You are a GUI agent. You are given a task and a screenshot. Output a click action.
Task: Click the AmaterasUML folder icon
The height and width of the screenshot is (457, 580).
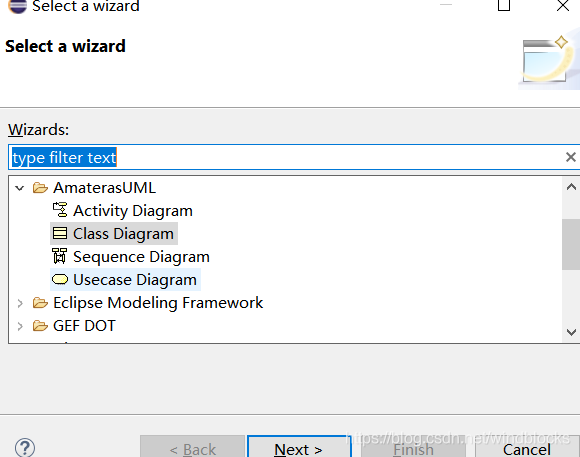[x=40, y=188]
